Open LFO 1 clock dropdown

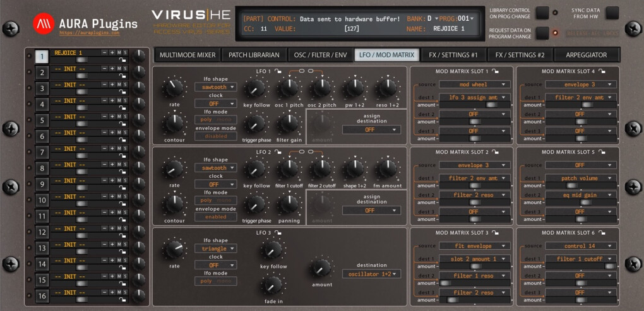coord(216,103)
